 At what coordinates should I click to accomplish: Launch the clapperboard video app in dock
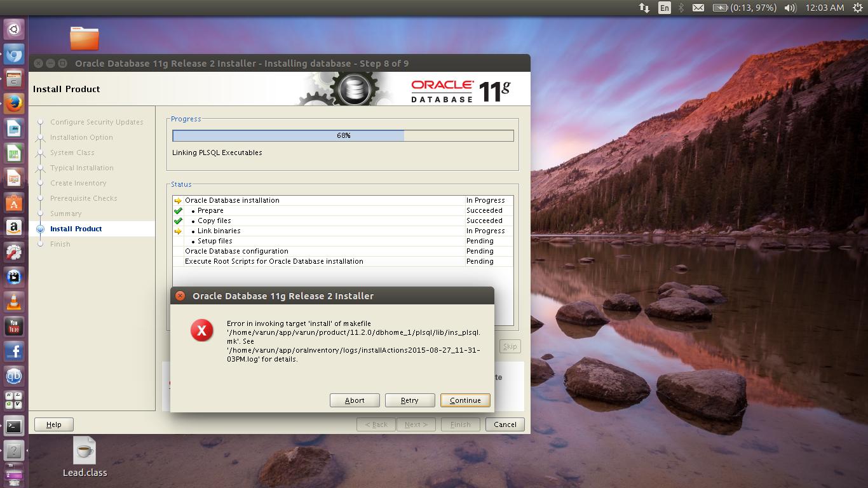14,277
